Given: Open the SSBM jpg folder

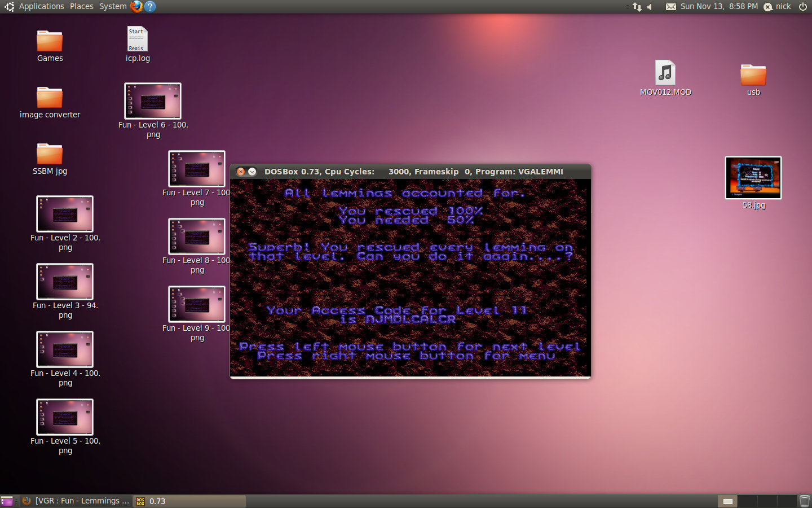Looking at the screenshot, I should point(50,154).
